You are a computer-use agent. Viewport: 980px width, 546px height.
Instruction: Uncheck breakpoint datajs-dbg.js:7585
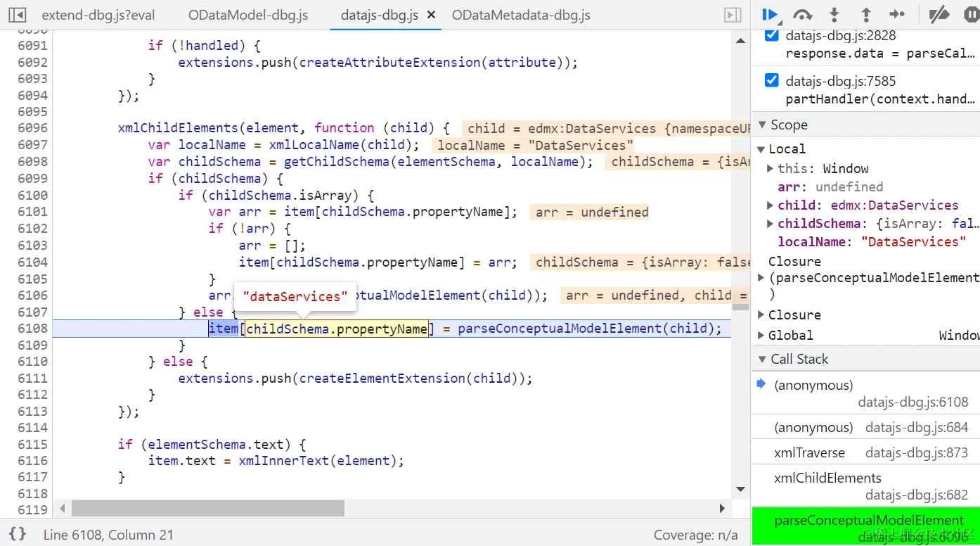click(772, 80)
